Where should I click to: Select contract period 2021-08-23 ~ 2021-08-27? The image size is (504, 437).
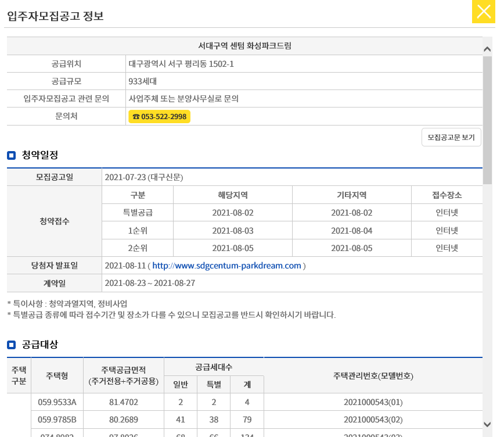(x=150, y=283)
